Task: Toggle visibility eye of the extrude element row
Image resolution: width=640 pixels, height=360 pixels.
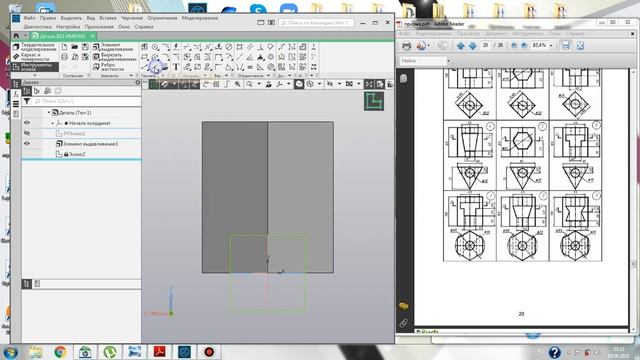Action: [27, 144]
